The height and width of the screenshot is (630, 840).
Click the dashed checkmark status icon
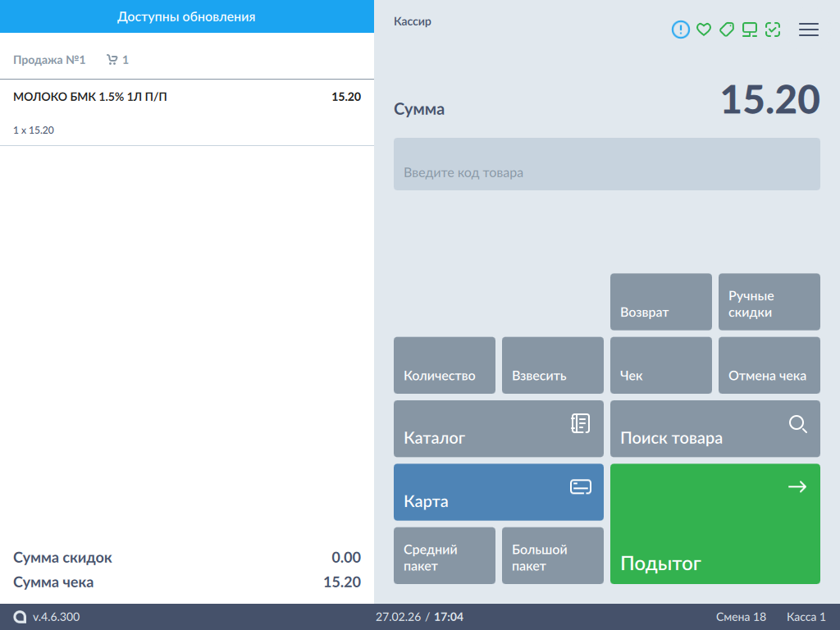coord(772,30)
